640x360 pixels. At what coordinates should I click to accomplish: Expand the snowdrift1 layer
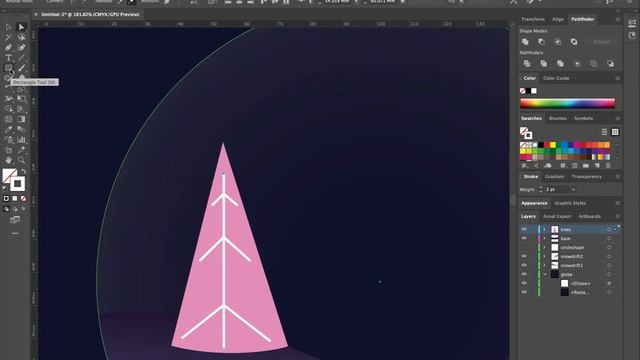(544, 265)
